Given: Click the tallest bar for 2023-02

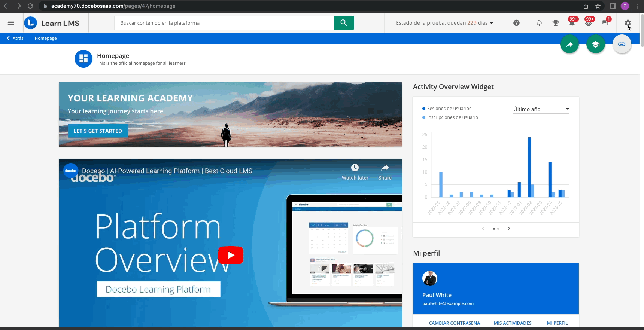Looking at the screenshot, I should 529,167.
